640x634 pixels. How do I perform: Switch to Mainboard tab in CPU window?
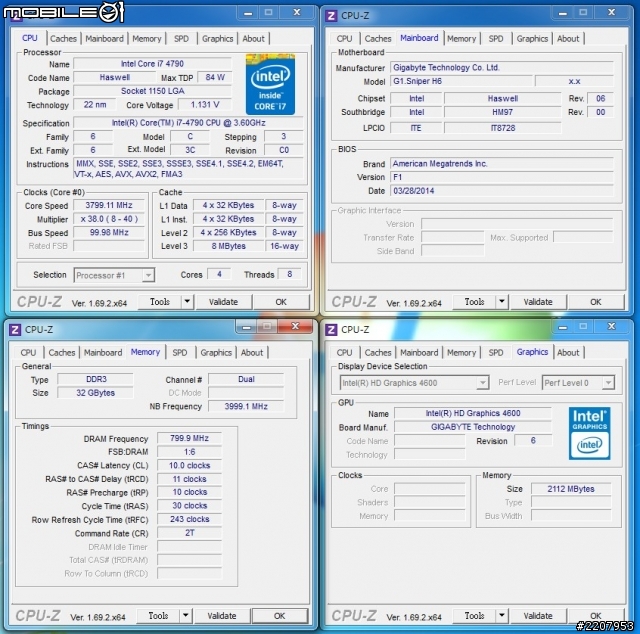pyautogui.click(x=104, y=39)
